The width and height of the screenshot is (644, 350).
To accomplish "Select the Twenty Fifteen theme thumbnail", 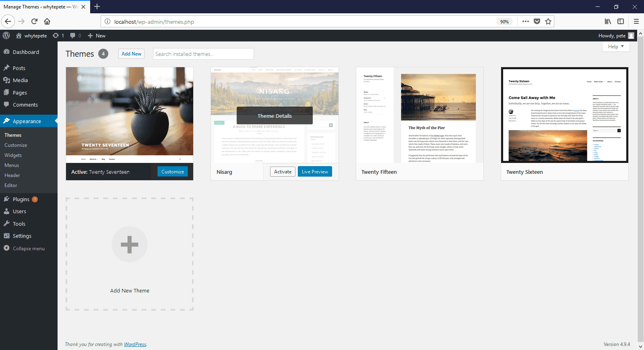I will click(420, 115).
